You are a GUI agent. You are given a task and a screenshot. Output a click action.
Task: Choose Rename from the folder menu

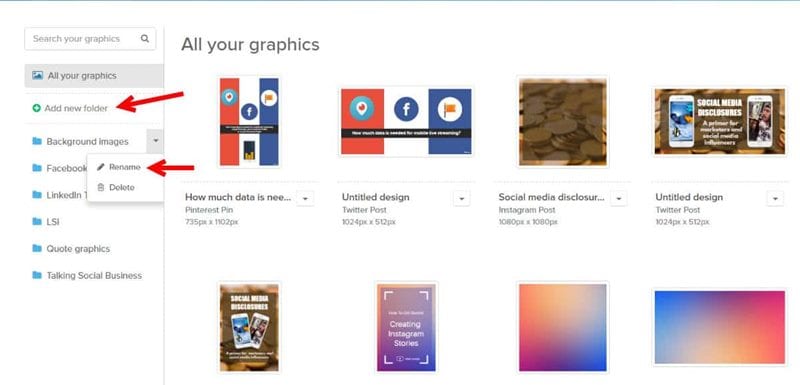tap(125, 167)
